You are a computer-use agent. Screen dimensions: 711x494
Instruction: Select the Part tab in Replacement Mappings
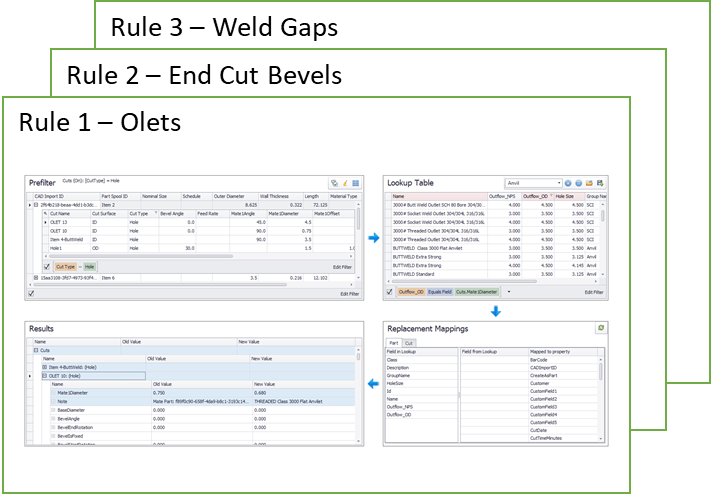tap(394, 343)
